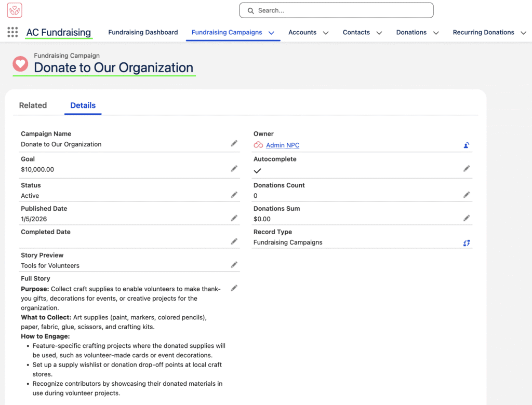Open the Fundraising Dashboard tab
This screenshot has width=532, height=405.
(143, 32)
